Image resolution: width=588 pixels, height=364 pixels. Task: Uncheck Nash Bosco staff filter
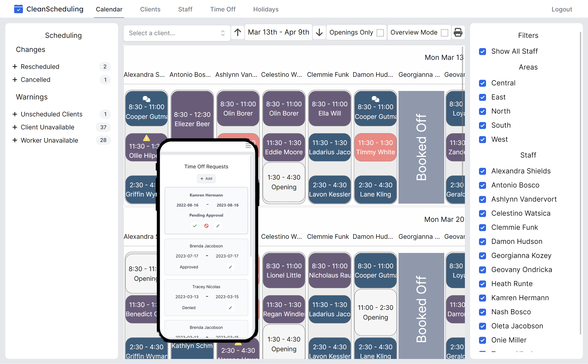tap(482, 312)
